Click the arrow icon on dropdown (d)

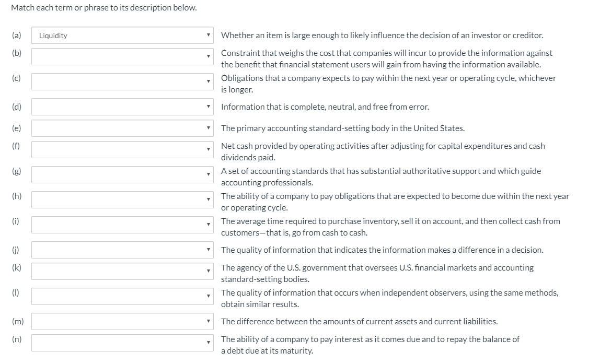[208, 107]
